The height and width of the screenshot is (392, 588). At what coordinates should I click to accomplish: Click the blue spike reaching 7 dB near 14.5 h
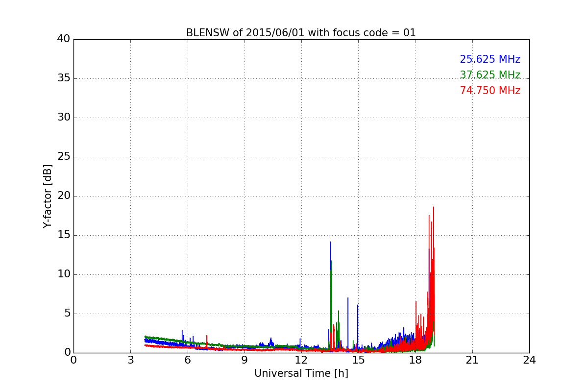(348, 298)
